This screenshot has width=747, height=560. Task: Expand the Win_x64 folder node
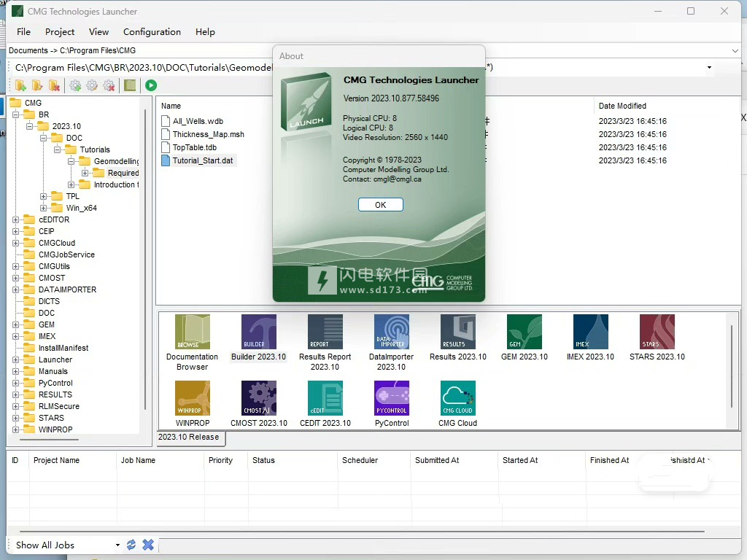coord(43,208)
